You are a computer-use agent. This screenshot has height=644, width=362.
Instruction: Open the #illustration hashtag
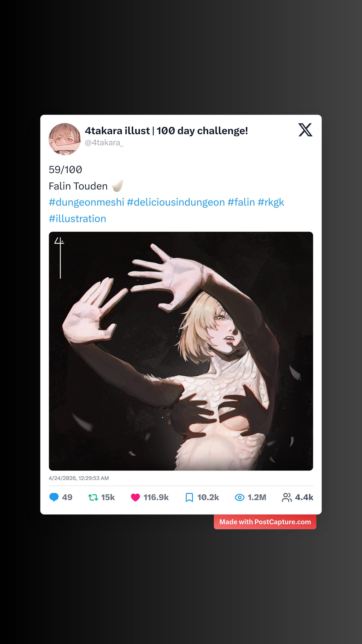pyautogui.click(x=77, y=219)
